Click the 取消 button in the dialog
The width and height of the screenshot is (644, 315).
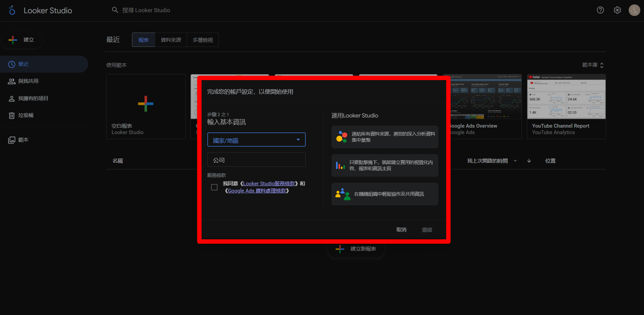pos(401,230)
